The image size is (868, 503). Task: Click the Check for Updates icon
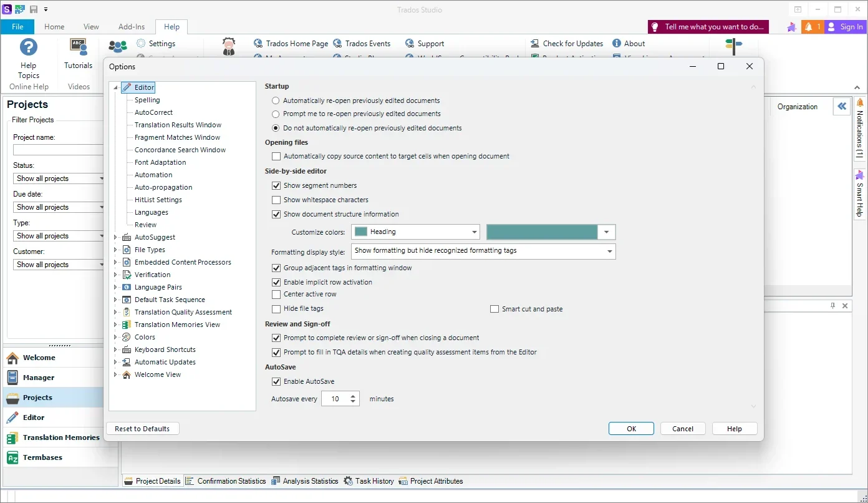point(535,44)
